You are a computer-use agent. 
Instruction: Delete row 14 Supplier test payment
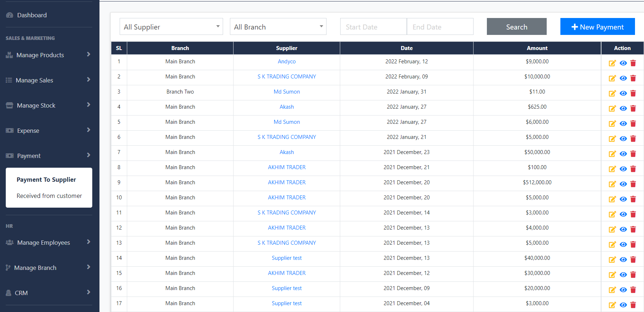point(633,260)
